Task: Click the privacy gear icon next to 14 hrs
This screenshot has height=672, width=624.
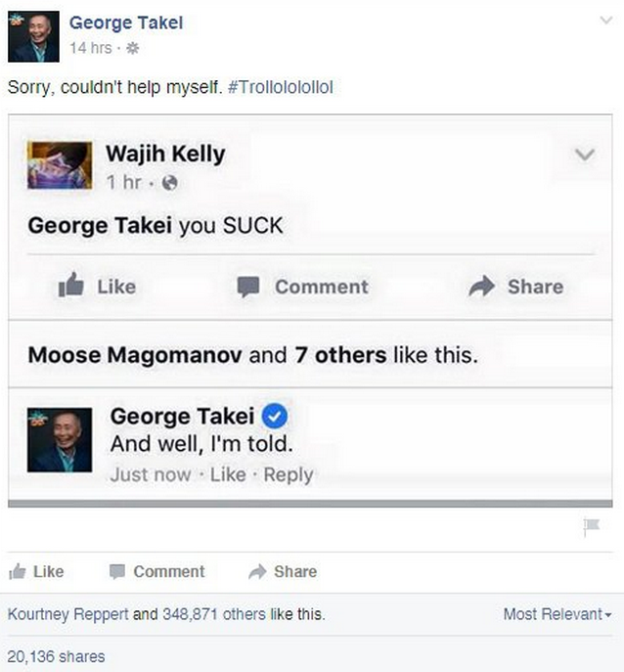Action: pyautogui.click(x=133, y=47)
